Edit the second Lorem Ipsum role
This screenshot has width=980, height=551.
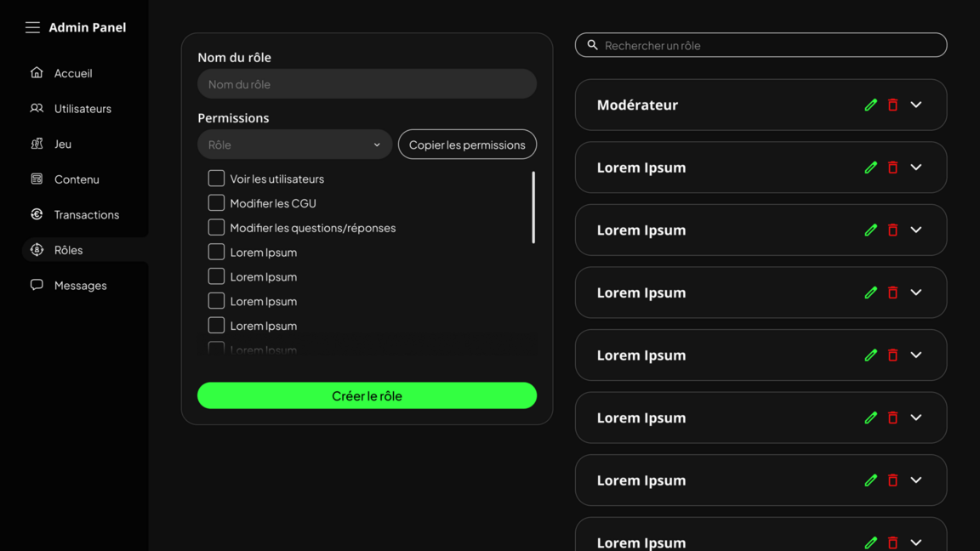click(870, 230)
